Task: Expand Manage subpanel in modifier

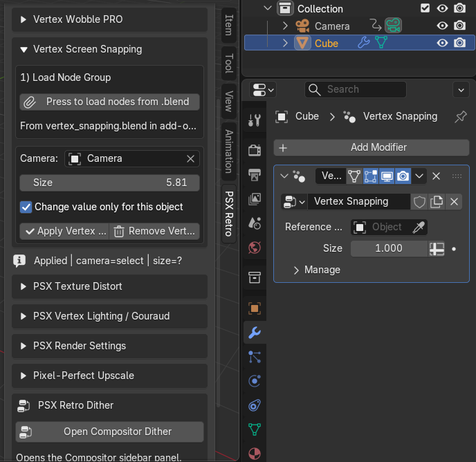Action: point(296,270)
